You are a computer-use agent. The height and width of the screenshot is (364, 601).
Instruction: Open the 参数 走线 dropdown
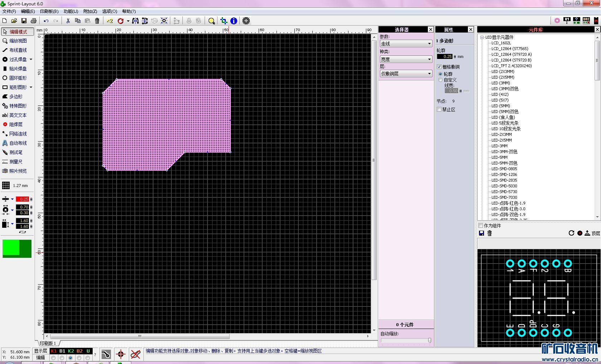point(406,44)
